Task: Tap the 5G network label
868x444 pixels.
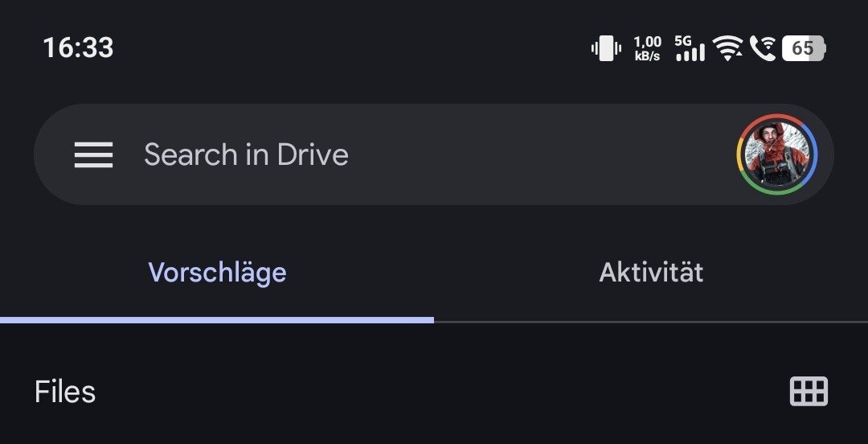Action: tap(683, 39)
